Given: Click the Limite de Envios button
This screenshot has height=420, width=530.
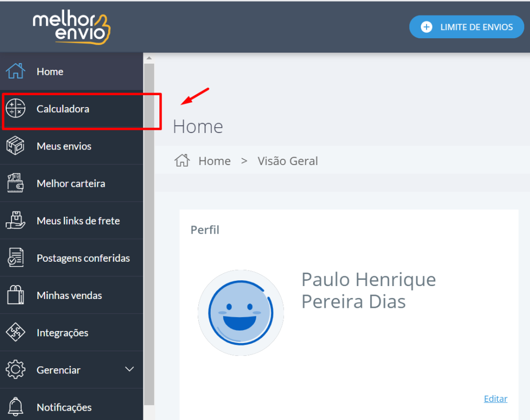Looking at the screenshot, I should click(466, 27).
